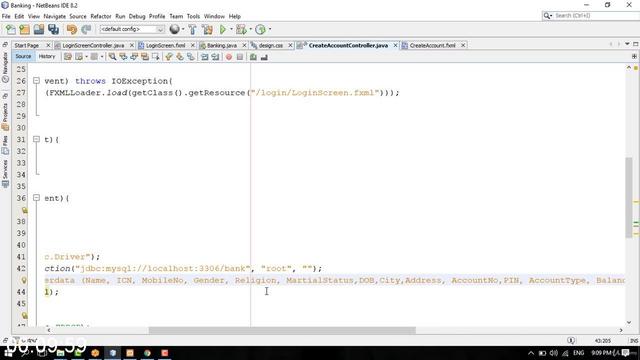Open the Profile Project dropdown arrow
This screenshot has width=640, height=360.
269,29
